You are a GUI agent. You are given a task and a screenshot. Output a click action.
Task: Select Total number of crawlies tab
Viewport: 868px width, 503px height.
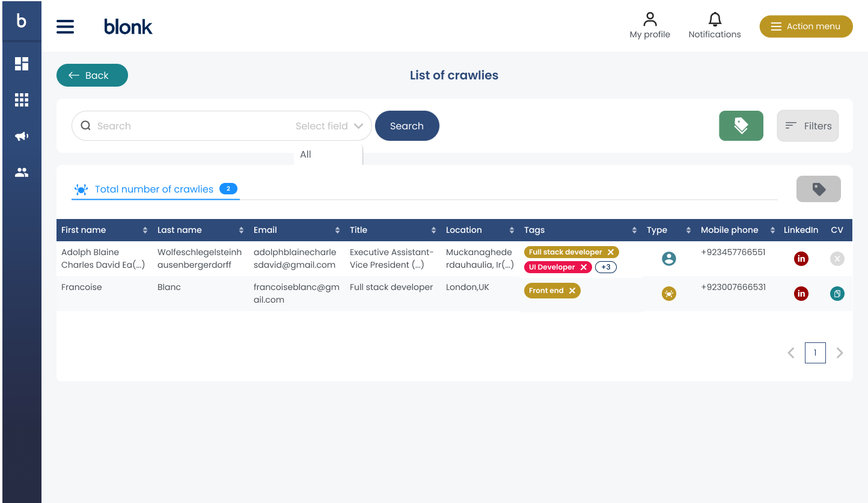[154, 190]
